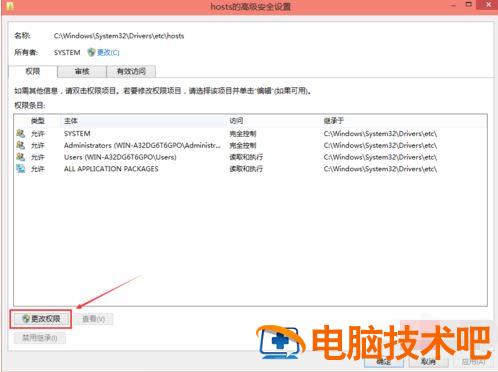This screenshot has width=498, height=372.
Task: Click the file path C:\Windows\System32\Drivers\etc\hosts
Action: pyautogui.click(x=119, y=36)
